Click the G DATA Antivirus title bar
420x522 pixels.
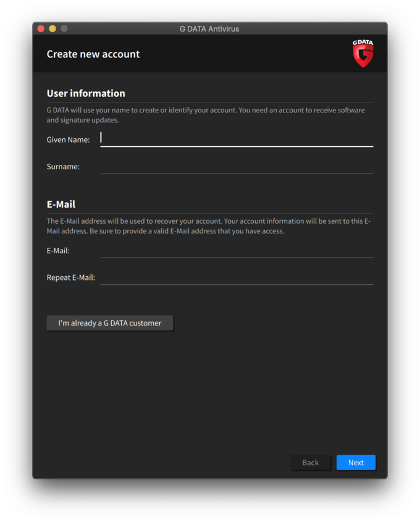click(x=210, y=28)
